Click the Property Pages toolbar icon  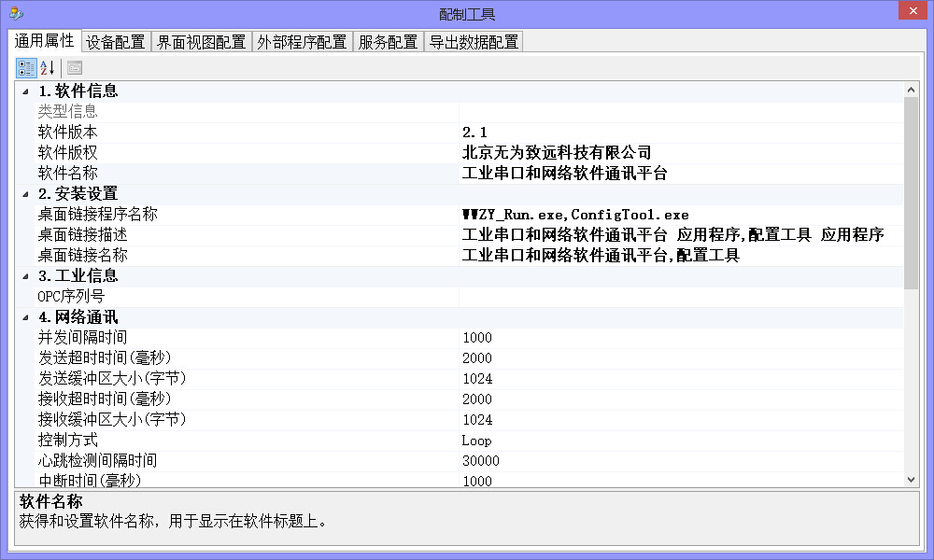point(75,68)
